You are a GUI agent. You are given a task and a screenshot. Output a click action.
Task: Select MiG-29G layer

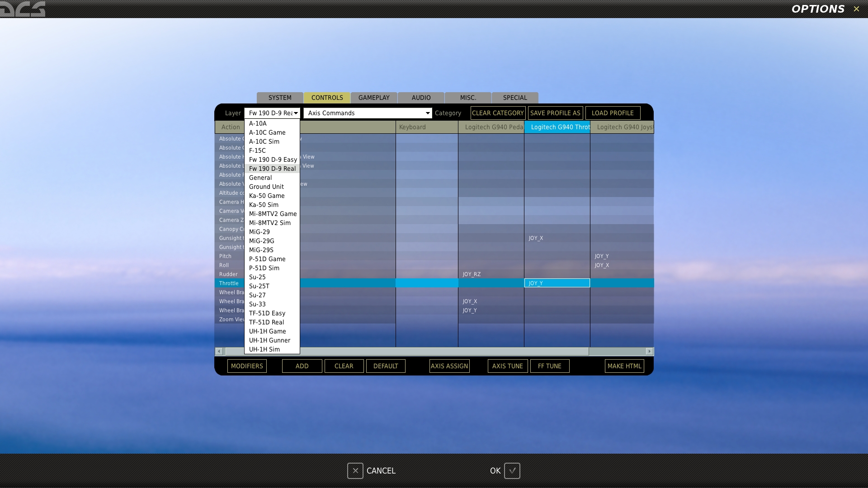(x=272, y=241)
